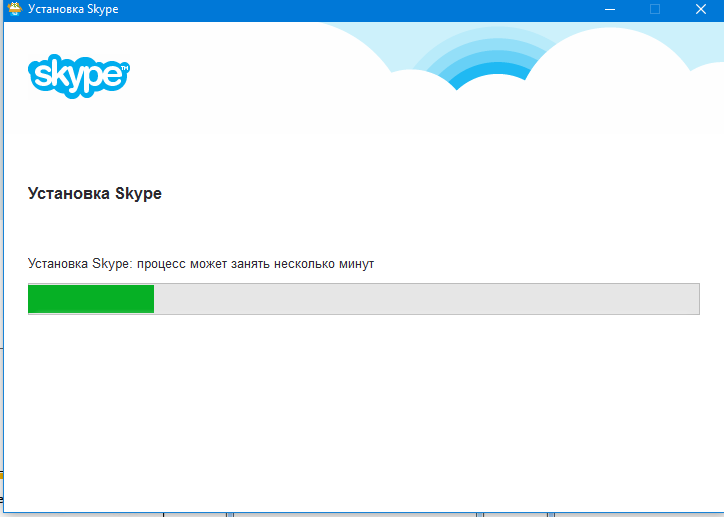Click empty title bar area of installer
This screenshot has width=724, height=517.
click(x=350, y=9)
